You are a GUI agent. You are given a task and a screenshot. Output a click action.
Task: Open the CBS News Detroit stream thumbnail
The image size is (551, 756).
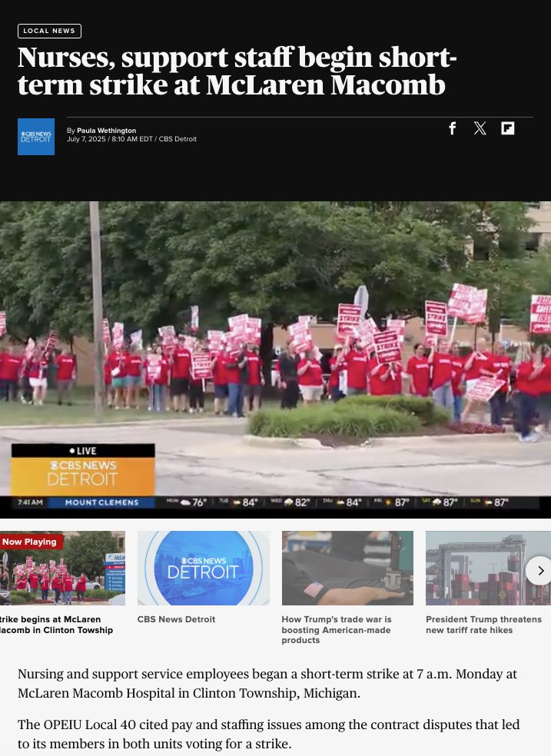204,568
